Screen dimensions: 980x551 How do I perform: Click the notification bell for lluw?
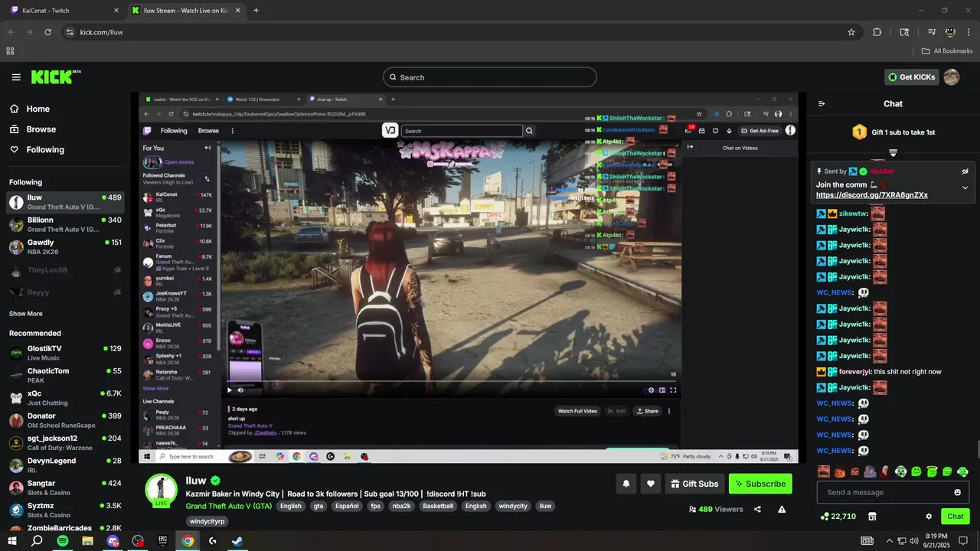coord(626,484)
